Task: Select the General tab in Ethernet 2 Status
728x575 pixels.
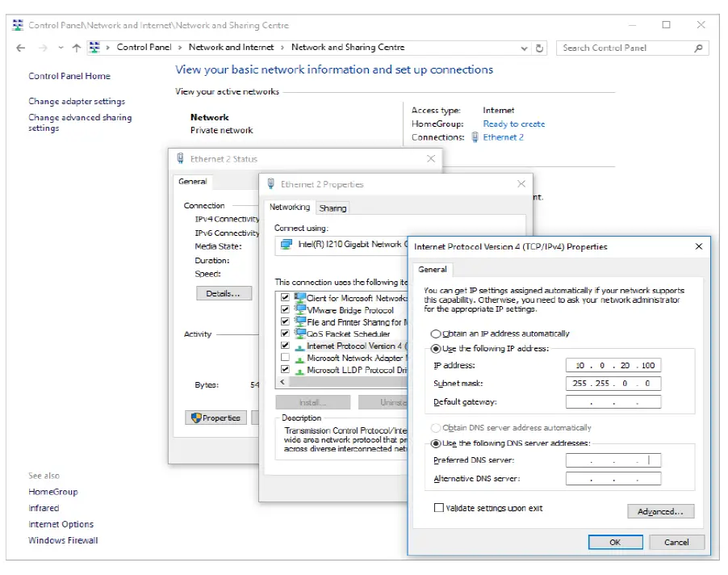Action: (x=193, y=182)
